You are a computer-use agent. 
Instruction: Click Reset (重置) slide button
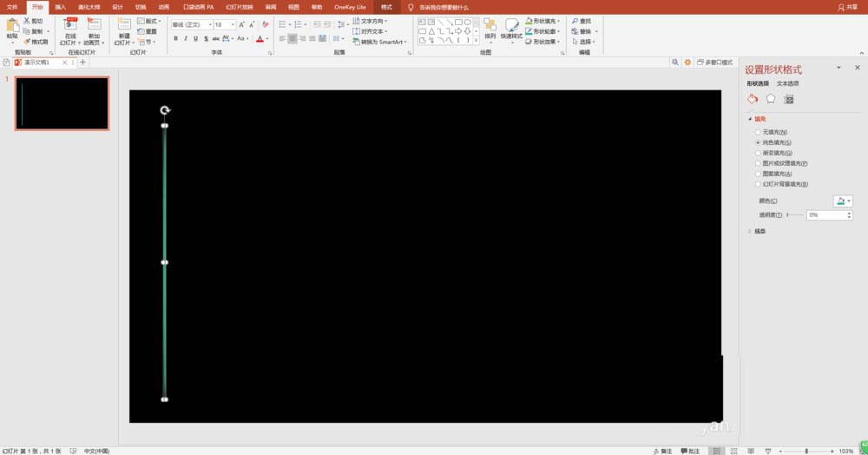148,31
